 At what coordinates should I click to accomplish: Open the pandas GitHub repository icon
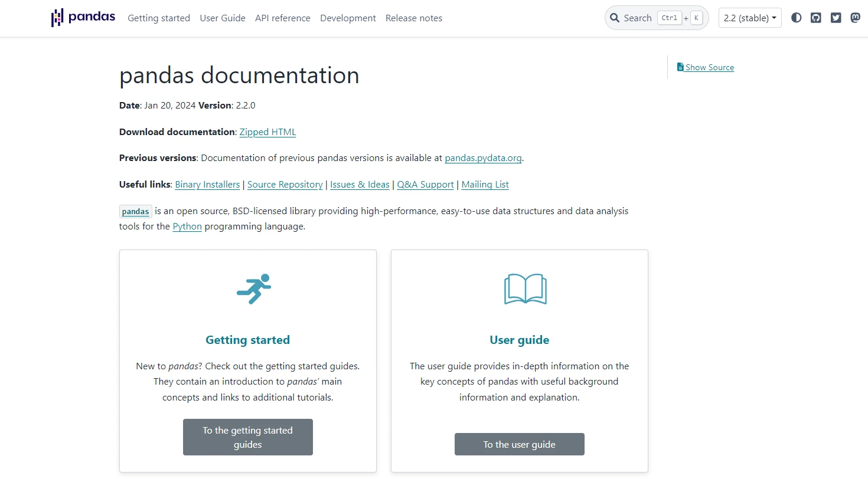[816, 18]
